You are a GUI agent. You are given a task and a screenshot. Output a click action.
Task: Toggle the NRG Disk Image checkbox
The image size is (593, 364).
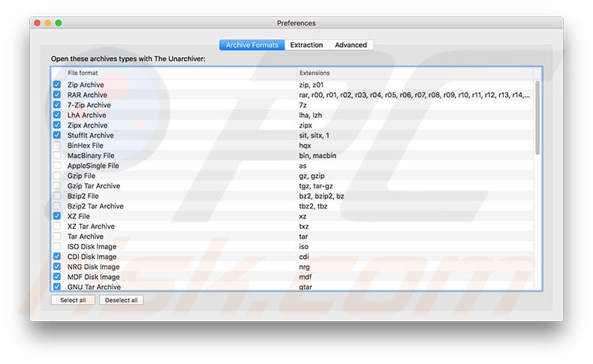pyautogui.click(x=57, y=266)
